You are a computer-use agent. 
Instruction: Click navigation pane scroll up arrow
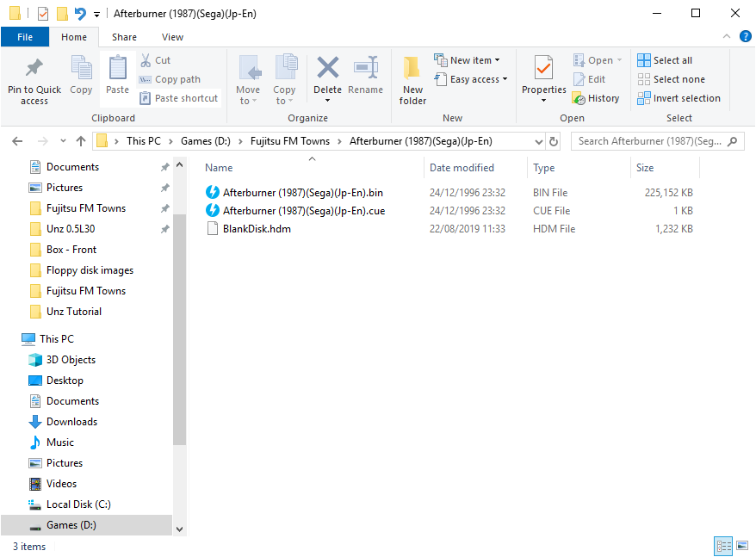coord(179,164)
